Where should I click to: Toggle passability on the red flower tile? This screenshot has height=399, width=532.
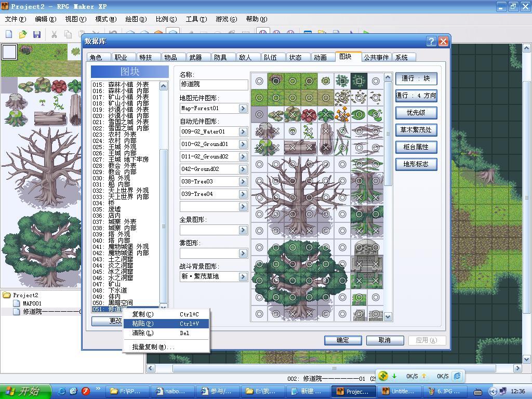(309, 114)
